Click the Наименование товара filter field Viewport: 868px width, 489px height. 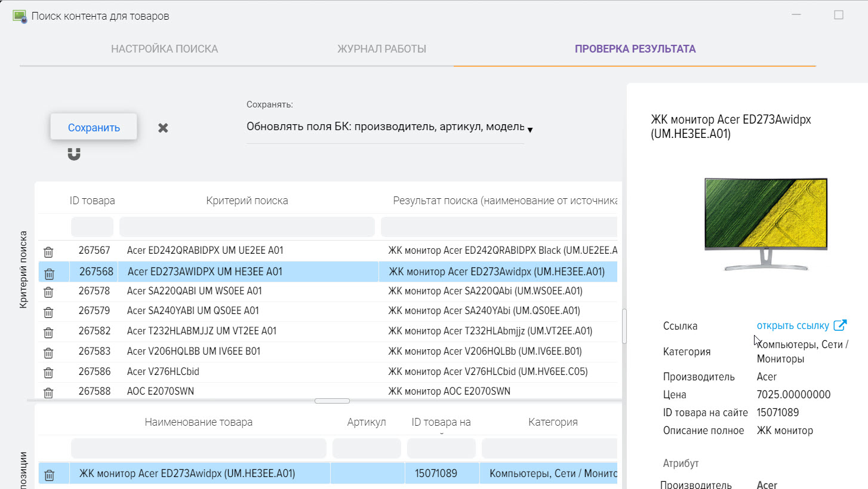click(199, 448)
